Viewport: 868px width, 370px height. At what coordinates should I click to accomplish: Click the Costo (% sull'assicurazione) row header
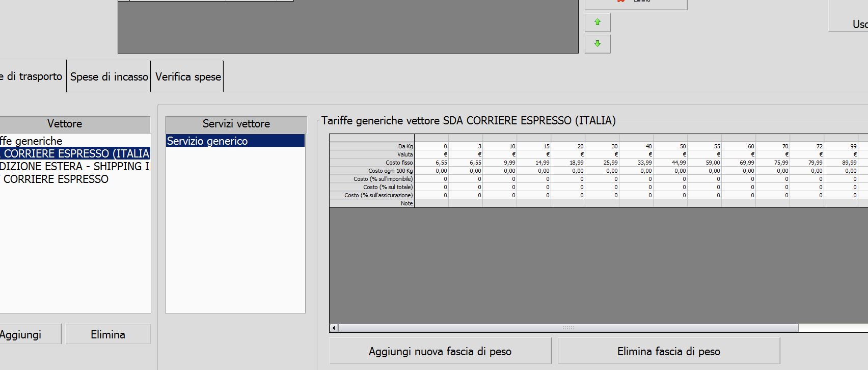click(x=372, y=195)
